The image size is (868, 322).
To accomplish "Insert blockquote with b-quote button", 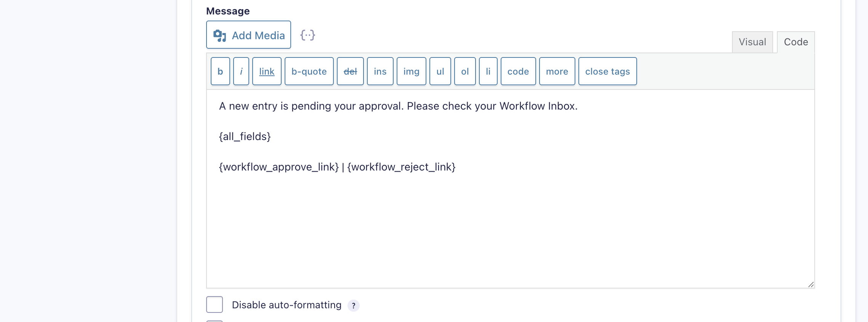I will (309, 71).
